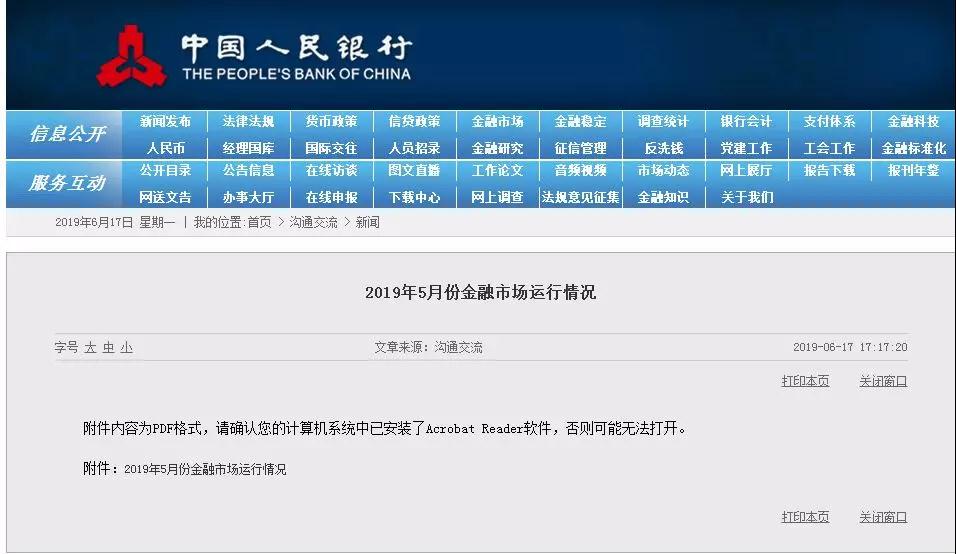This screenshot has height=554, width=956.
Task: Navigate to 金融稳定
Action: 580,121
